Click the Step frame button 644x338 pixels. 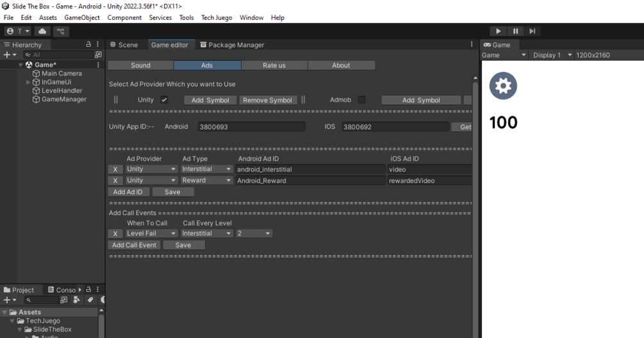coord(532,31)
